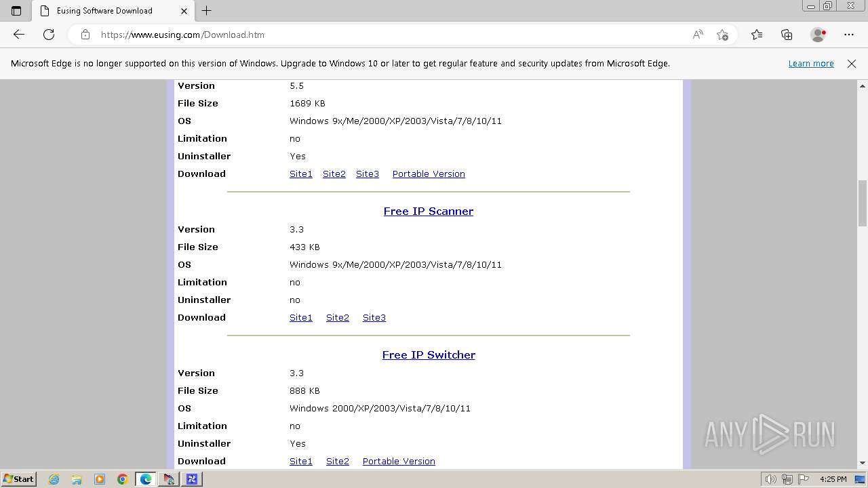
Task: Switch to Microsoft Edge taskbar button
Action: (x=146, y=479)
